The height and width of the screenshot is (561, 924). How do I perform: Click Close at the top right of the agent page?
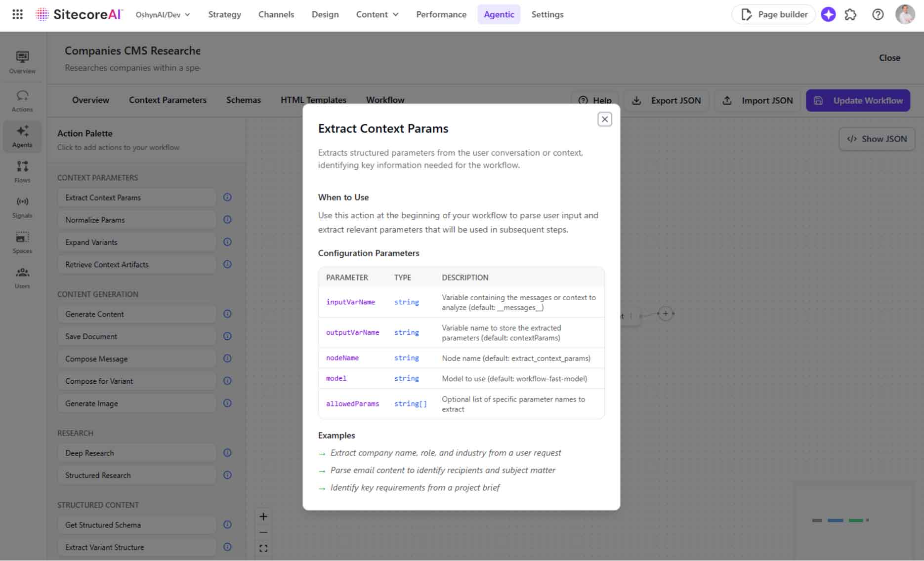coord(889,58)
